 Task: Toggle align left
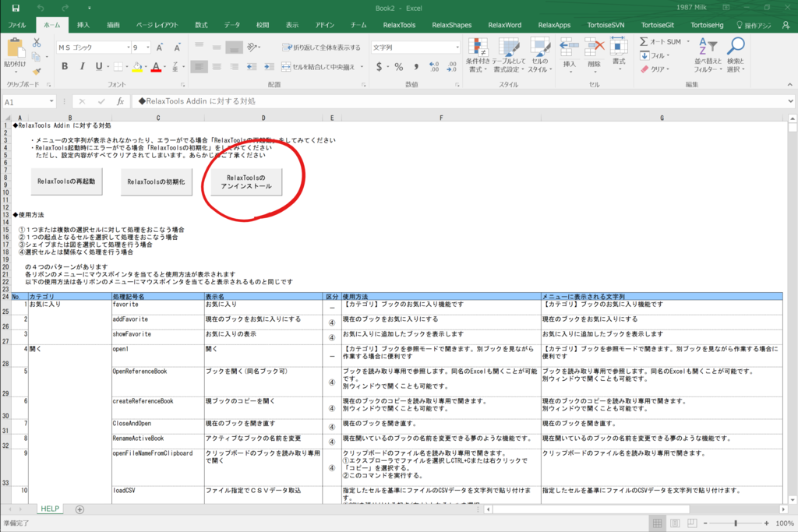point(199,67)
